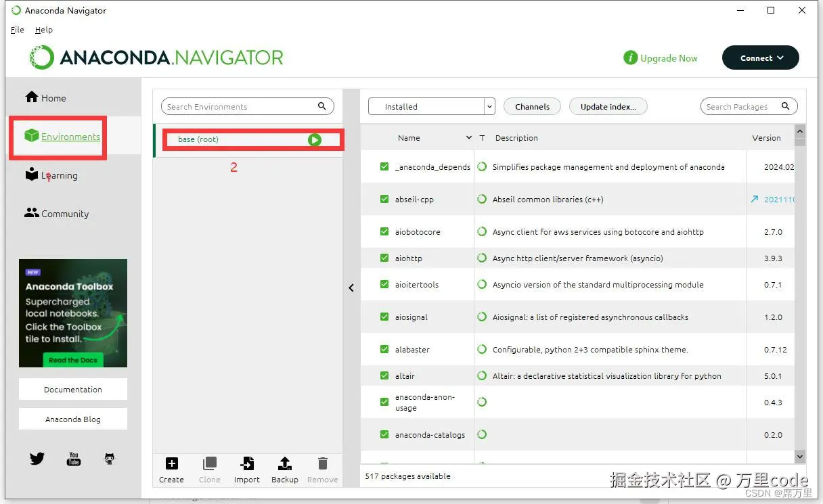Create a new environment
823x504 pixels.
tap(171, 470)
